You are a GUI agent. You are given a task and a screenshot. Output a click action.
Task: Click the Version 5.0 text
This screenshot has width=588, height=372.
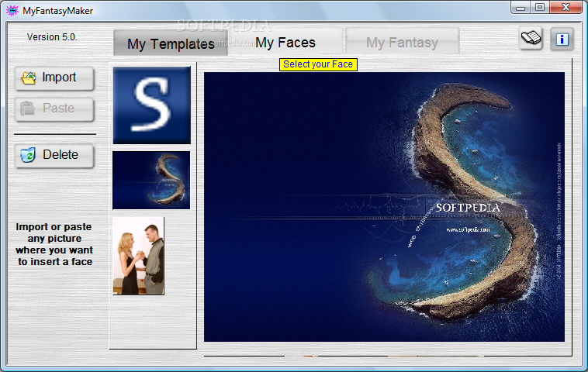[x=52, y=37]
